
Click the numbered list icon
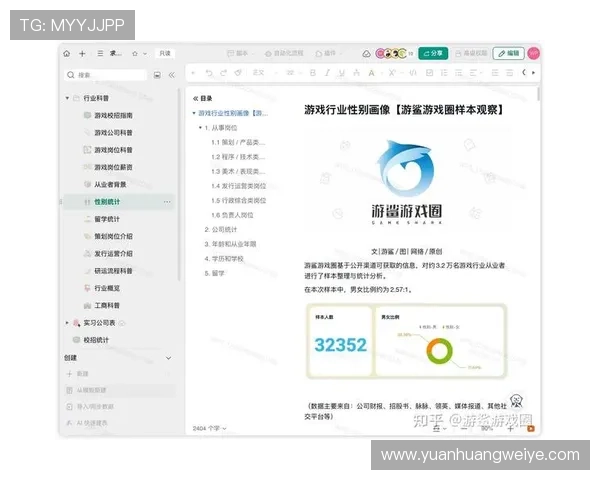tap(444, 73)
